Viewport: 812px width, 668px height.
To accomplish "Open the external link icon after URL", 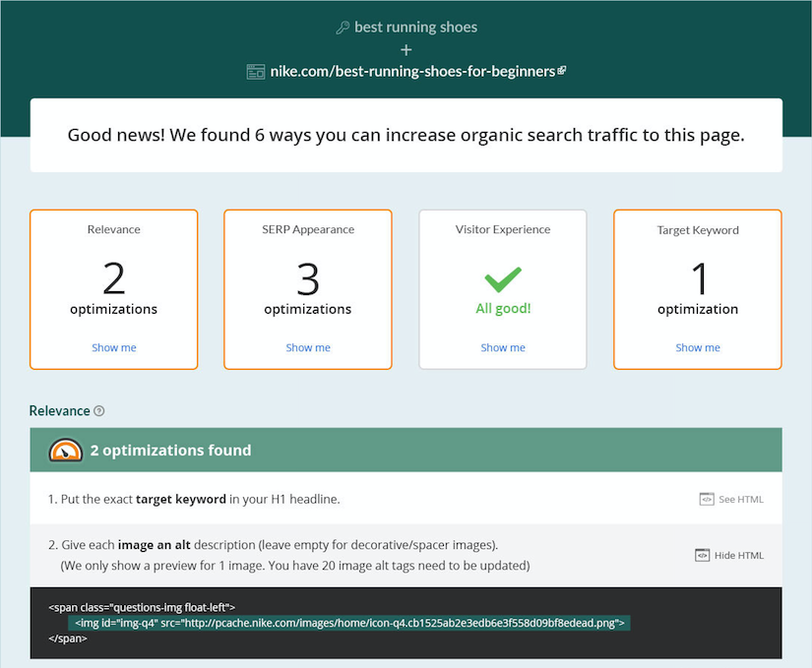I will 562,71.
